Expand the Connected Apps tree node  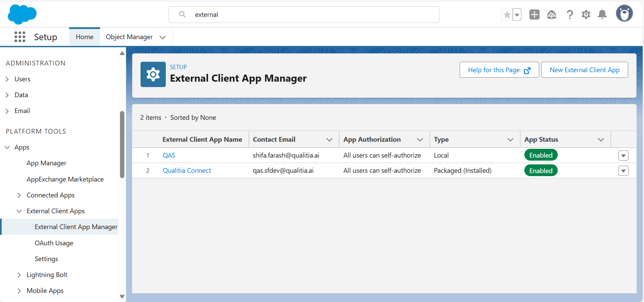click(19, 195)
